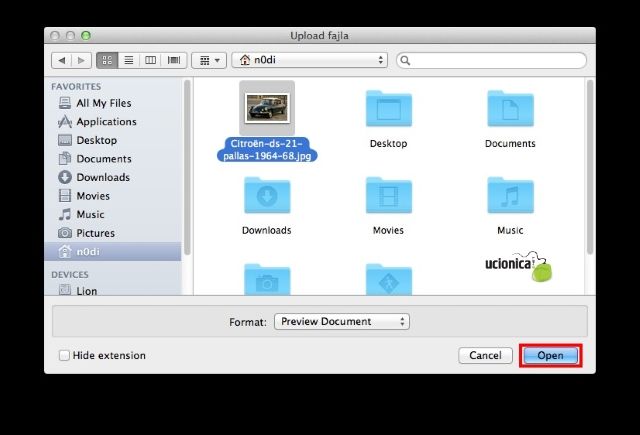Enable the Hide extension checkbox
640x435 pixels.
point(65,355)
